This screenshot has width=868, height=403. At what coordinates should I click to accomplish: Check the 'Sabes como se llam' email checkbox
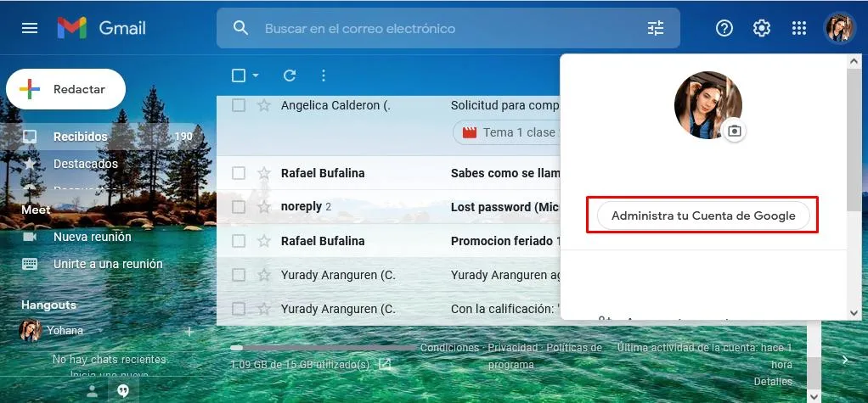point(239,173)
